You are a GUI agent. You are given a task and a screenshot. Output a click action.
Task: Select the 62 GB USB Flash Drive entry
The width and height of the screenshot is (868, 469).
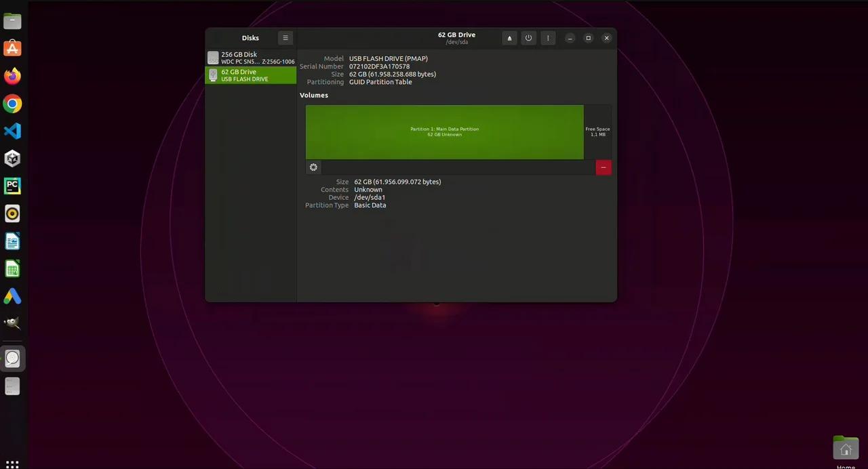250,75
